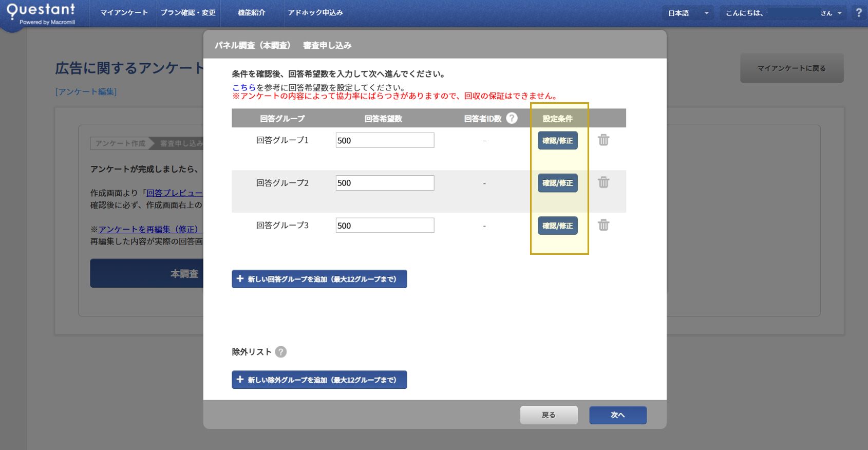Image resolution: width=868 pixels, height=450 pixels.
Task: Add new 除外グループ button
Action: click(x=319, y=380)
